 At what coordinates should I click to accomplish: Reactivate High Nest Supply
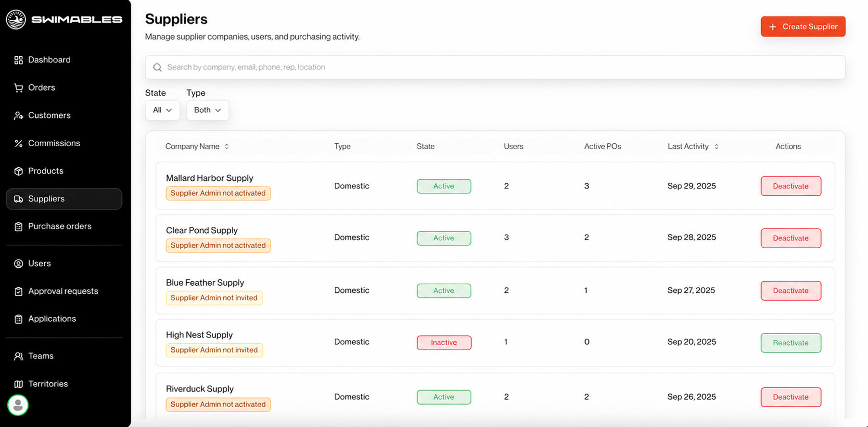[791, 343]
